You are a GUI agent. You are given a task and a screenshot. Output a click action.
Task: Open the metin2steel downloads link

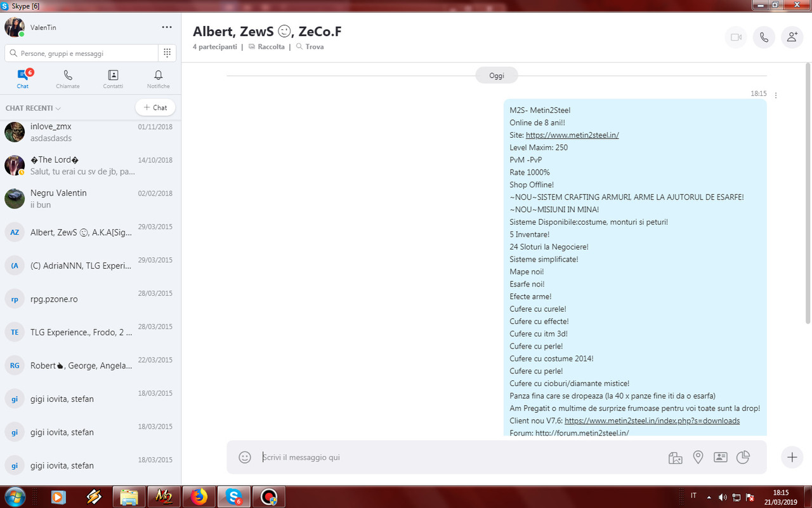652,421
